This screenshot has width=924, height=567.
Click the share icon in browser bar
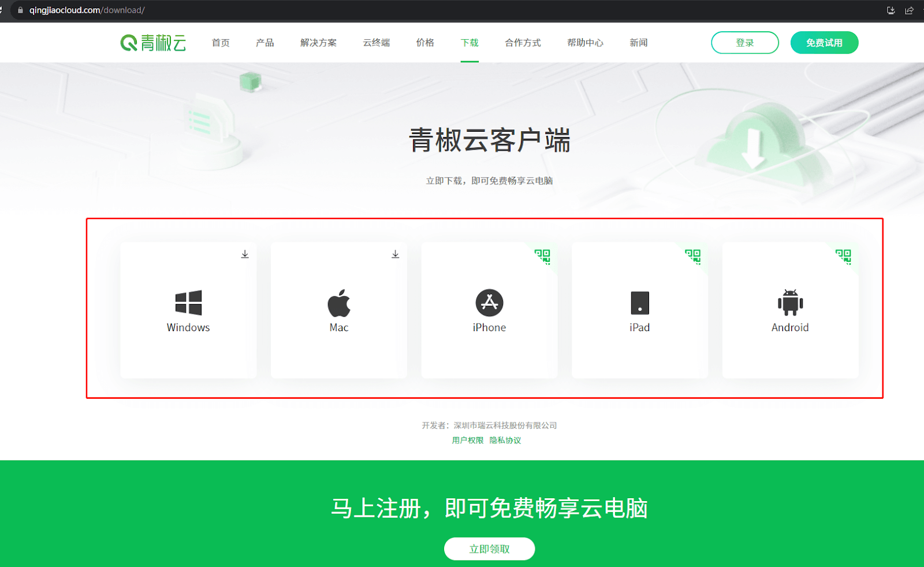(909, 10)
